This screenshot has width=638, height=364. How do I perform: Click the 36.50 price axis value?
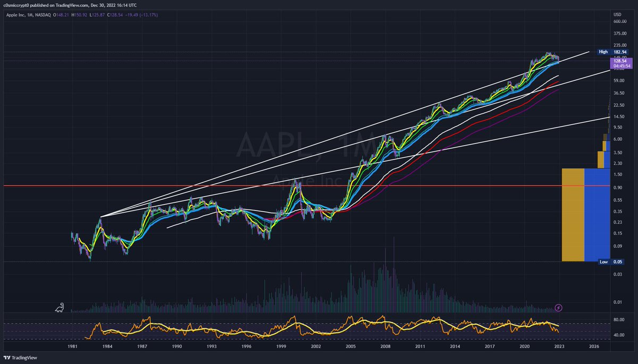(x=618, y=93)
